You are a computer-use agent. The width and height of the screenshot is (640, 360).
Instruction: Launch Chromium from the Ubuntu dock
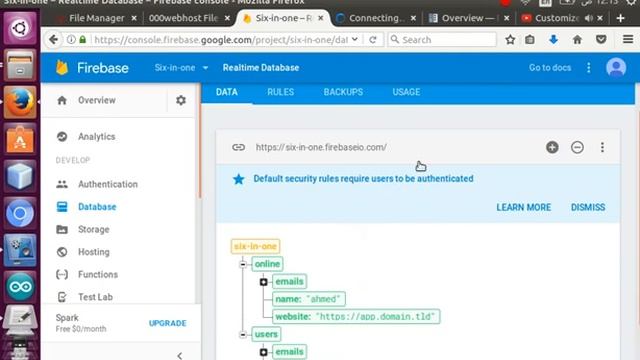20,213
